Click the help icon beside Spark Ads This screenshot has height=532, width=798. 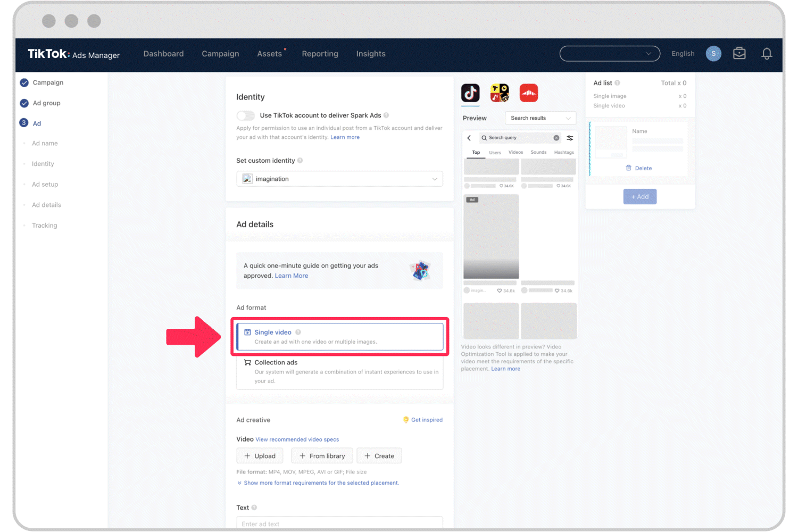tap(386, 115)
